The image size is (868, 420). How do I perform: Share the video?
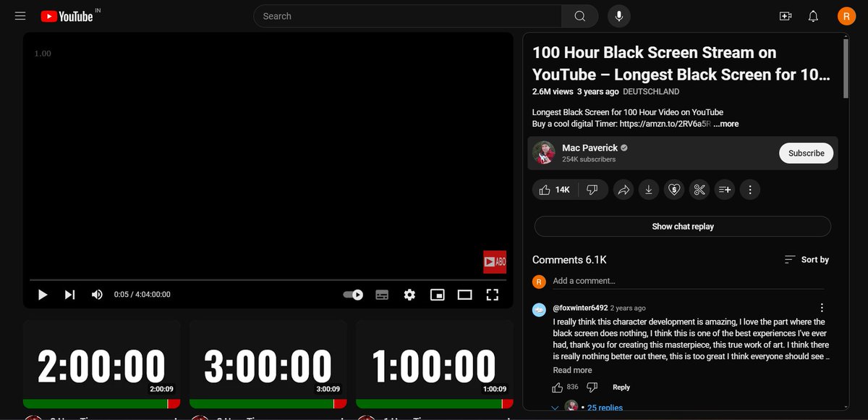tap(623, 190)
